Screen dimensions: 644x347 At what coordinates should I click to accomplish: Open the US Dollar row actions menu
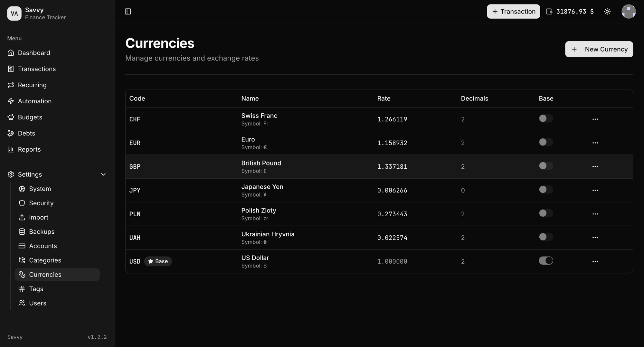pyautogui.click(x=595, y=261)
